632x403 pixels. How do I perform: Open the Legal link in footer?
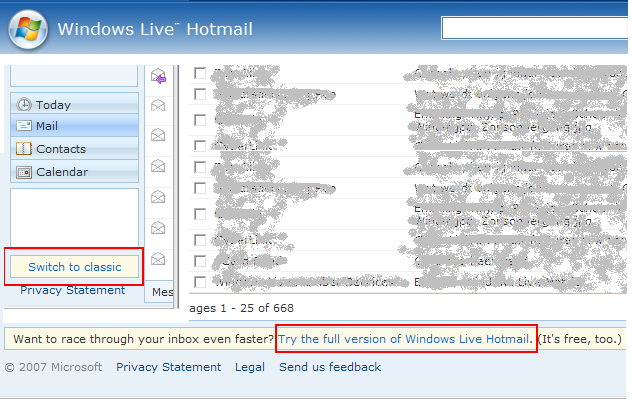click(x=250, y=367)
